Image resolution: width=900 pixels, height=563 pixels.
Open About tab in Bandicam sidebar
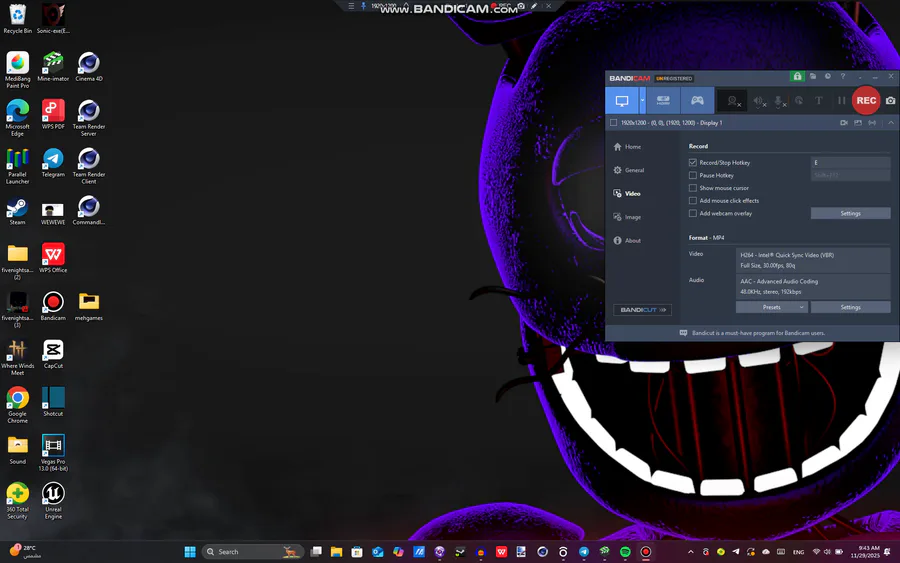(627, 241)
